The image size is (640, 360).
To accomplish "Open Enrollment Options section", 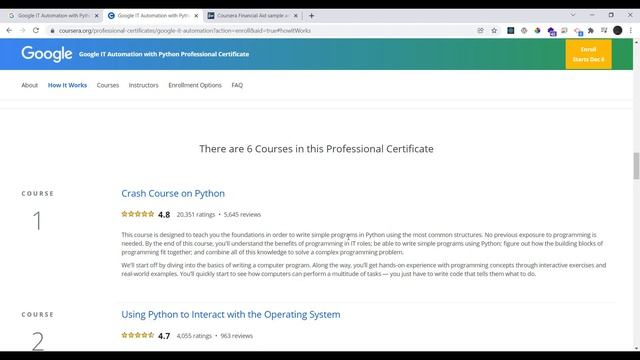I will tap(195, 85).
